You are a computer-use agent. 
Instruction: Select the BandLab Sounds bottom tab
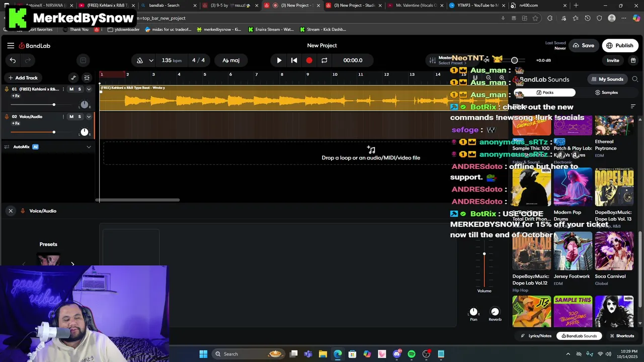click(x=579, y=336)
